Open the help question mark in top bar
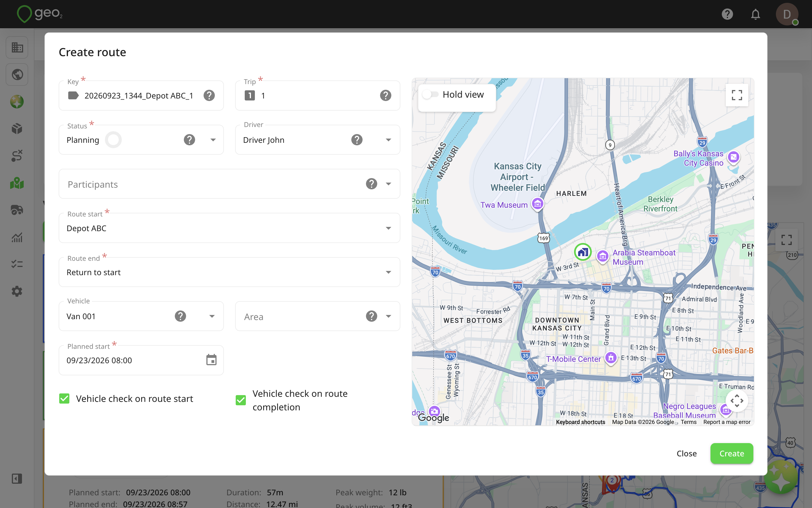Viewport: 812px width, 508px height. click(727, 14)
